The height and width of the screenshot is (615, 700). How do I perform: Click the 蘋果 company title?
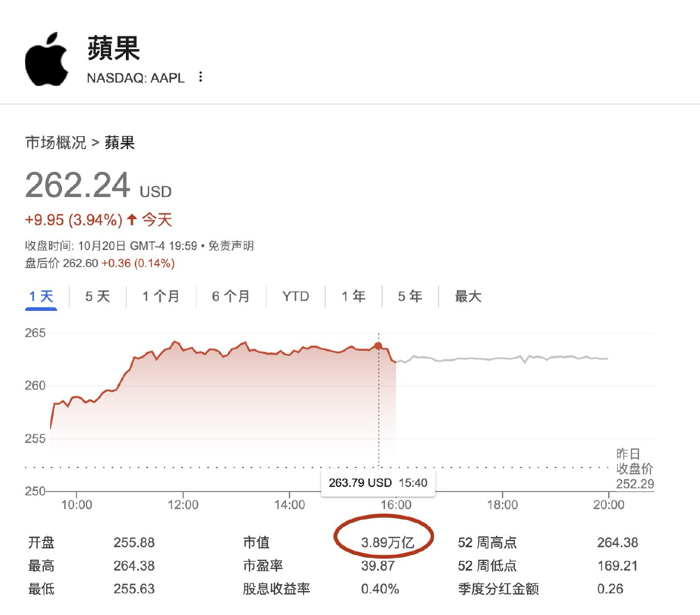click(114, 48)
